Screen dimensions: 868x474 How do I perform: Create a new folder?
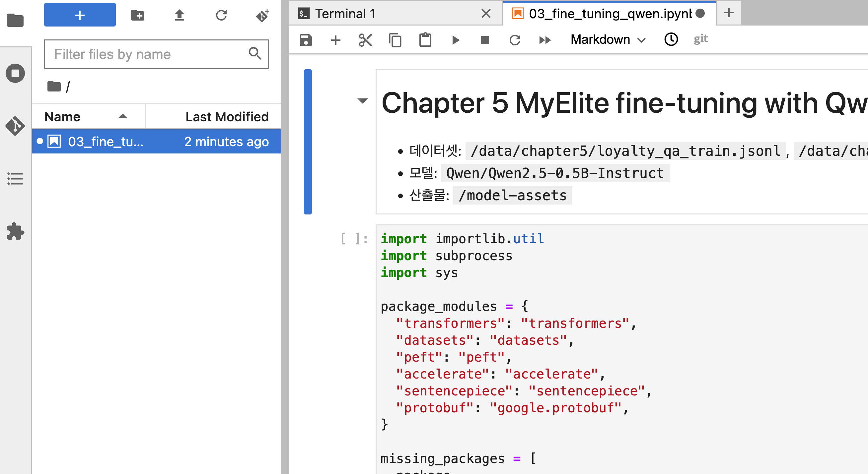pyautogui.click(x=138, y=15)
